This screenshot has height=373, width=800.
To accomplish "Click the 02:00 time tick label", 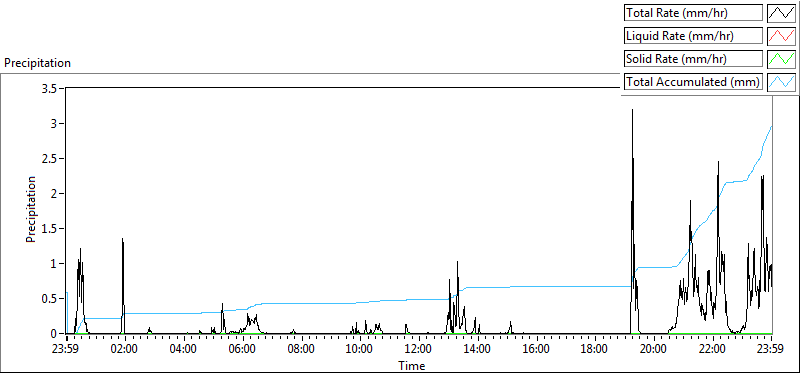I will coord(125,350).
